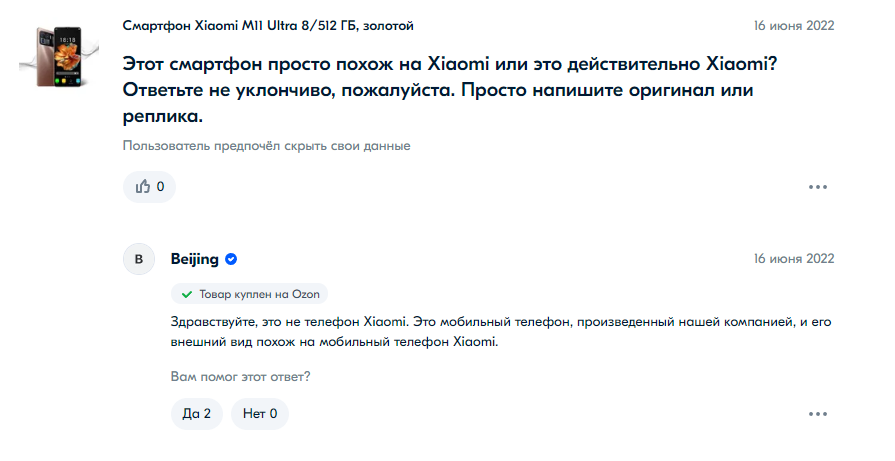The height and width of the screenshot is (461, 895).
Task: Click the 'Вам помог этот ответ?' prompt
Action: 240,377
